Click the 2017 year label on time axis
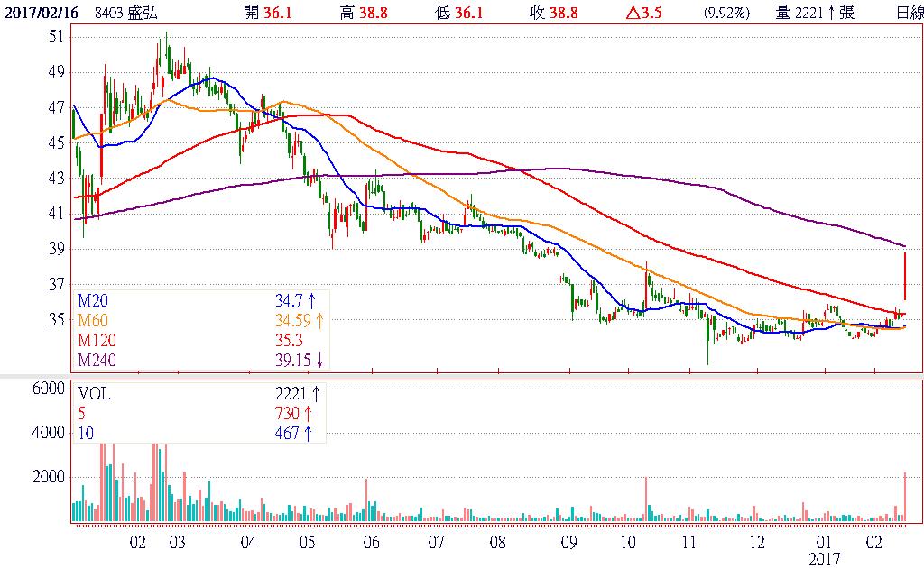 (824, 559)
